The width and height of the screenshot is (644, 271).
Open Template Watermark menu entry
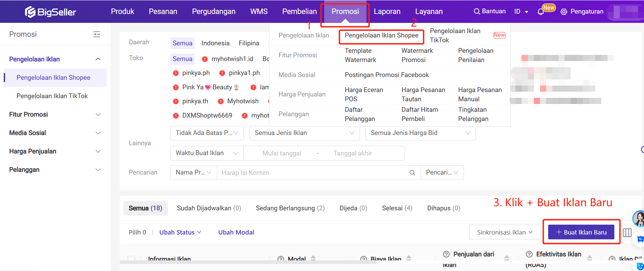pos(360,55)
